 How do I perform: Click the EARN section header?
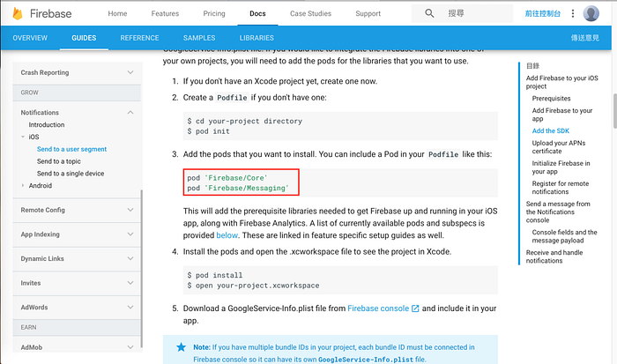[77, 327]
